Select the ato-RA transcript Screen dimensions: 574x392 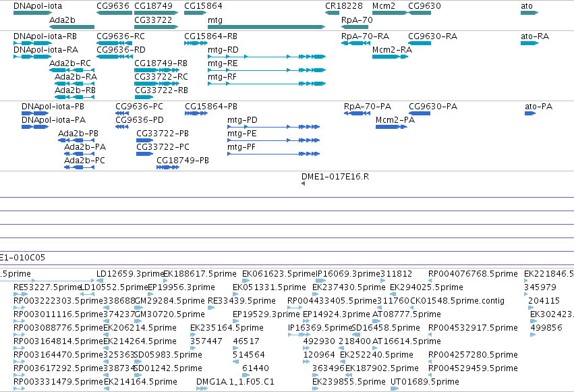(529, 43)
